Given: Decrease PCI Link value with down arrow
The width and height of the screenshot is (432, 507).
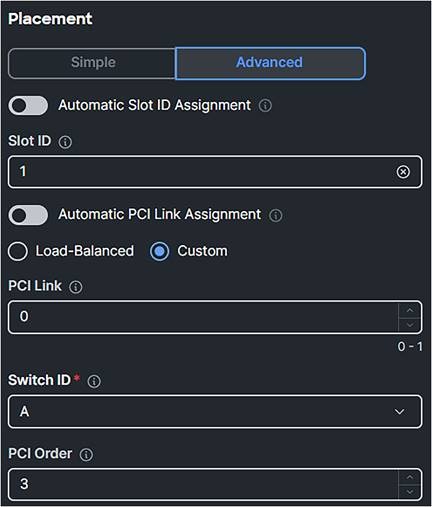Looking at the screenshot, I should [410, 324].
